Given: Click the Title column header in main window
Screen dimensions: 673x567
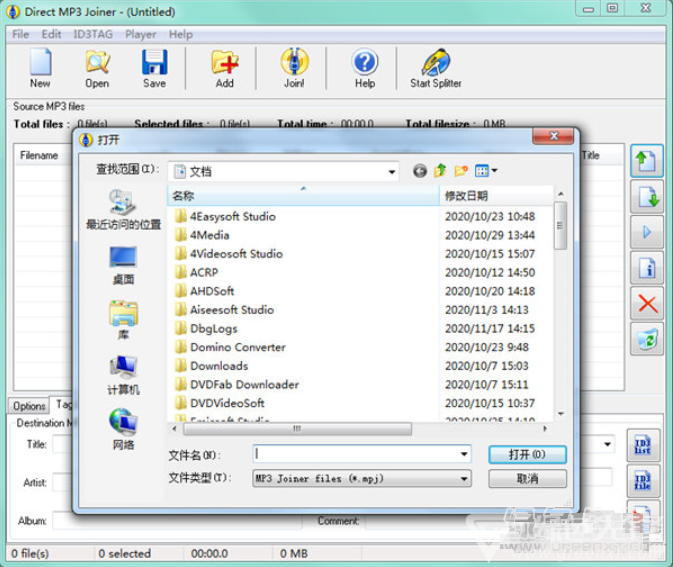Looking at the screenshot, I should (x=591, y=155).
